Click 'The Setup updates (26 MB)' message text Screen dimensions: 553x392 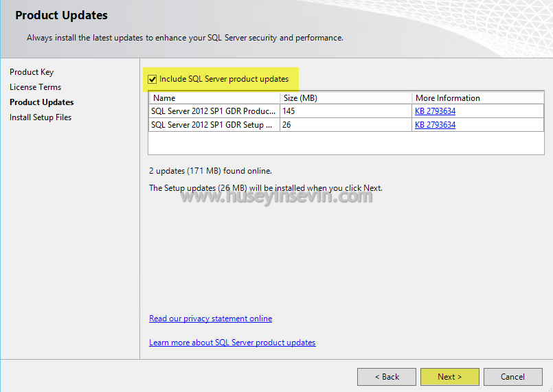[x=266, y=188]
